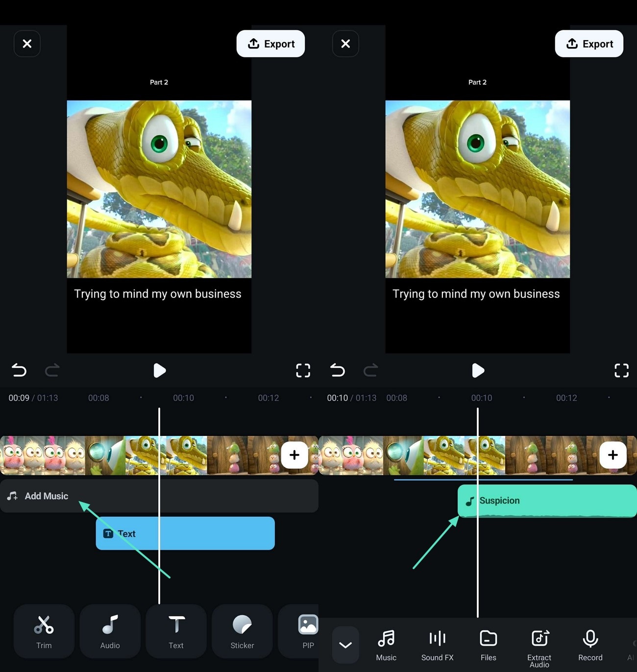The height and width of the screenshot is (672, 637).
Task: Open the PIP tool
Action: [299, 631]
